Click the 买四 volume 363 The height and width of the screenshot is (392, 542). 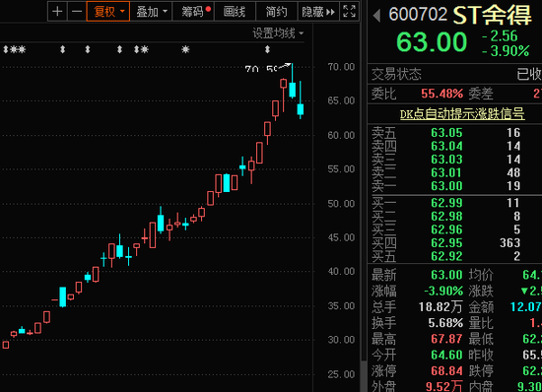click(509, 243)
